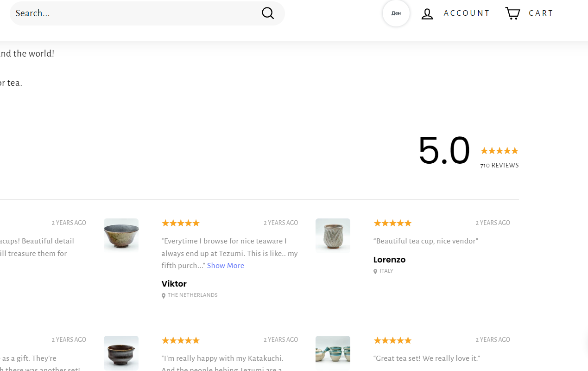Viewport: 588px width, 371px height.
Task: Click the star rating on Viktor's review
Action: [181, 223]
